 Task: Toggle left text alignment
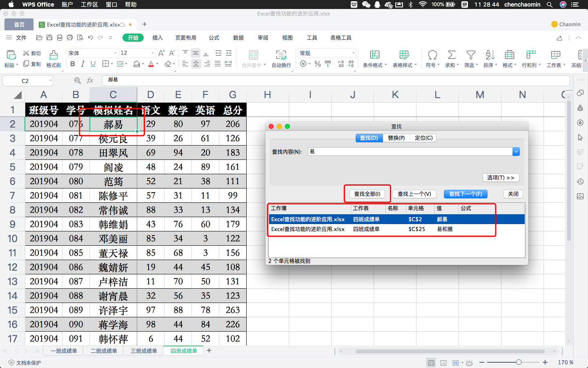click(185, 64)
